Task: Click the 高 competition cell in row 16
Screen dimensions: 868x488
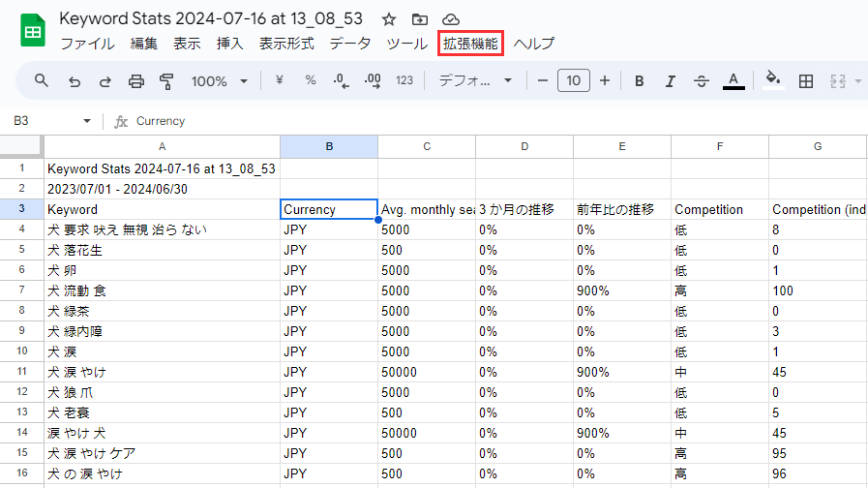Action: coord(720,473)
